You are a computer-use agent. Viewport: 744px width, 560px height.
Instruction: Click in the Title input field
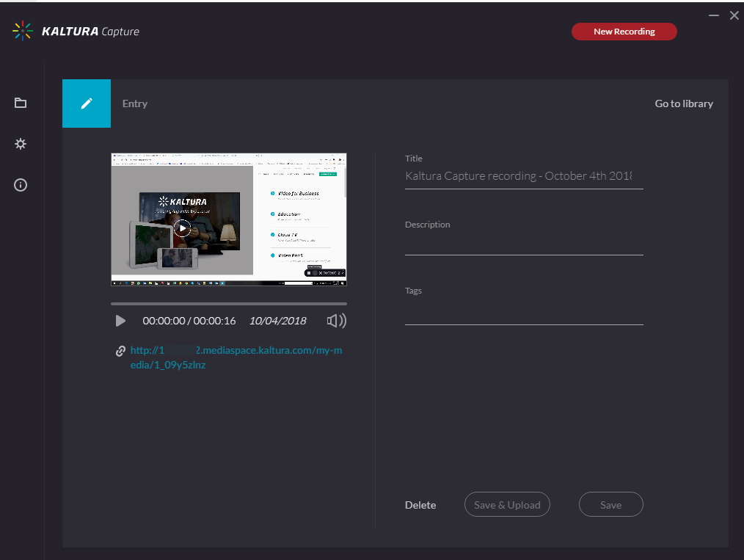click(x=524, y=176)
